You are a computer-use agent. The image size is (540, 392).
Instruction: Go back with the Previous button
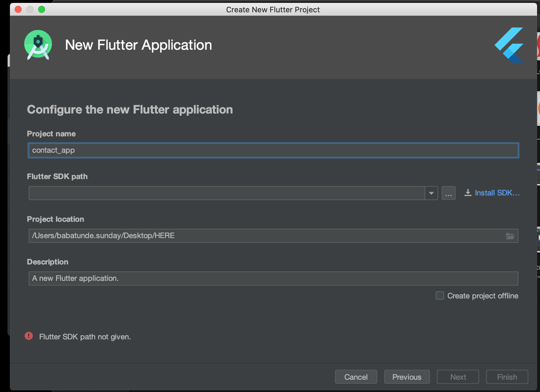tap(406, 377)
